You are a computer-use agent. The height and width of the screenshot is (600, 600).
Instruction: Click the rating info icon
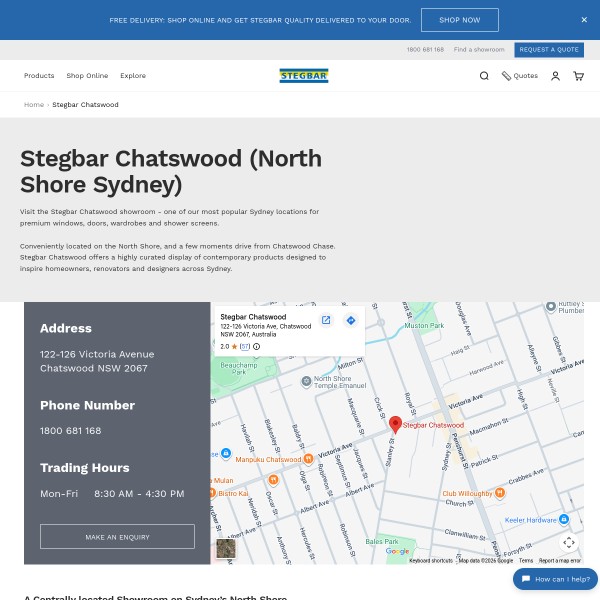256,346
